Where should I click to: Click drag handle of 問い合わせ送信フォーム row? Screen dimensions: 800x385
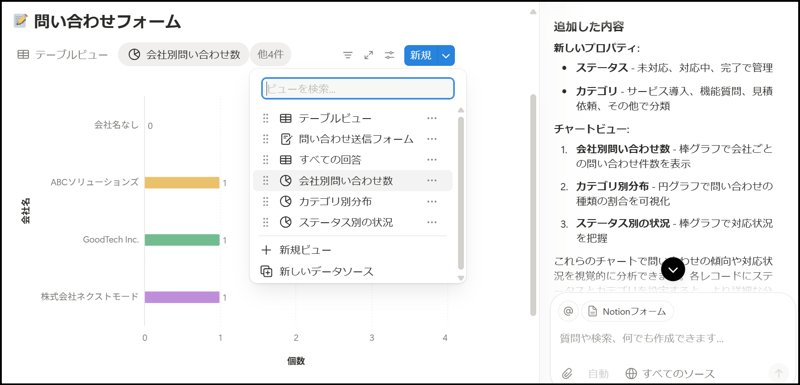point(265,139)
